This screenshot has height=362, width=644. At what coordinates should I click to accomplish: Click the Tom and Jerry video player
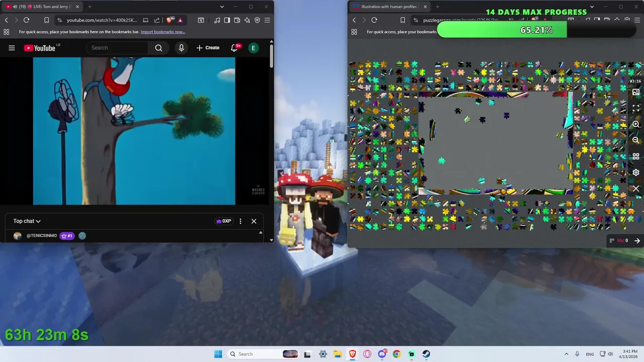pyautogui.click(x=134, y=131)
